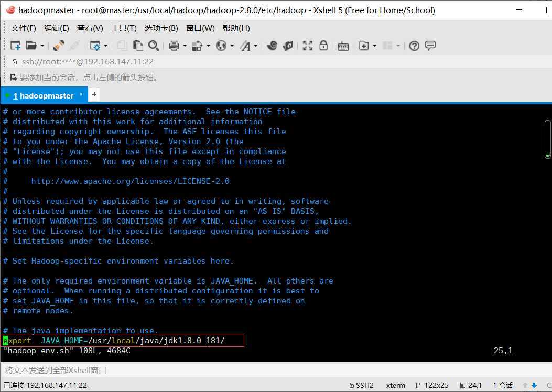Click the 122x25 terminal size indicator
The image size is (552, 392).
click(432, 385)
